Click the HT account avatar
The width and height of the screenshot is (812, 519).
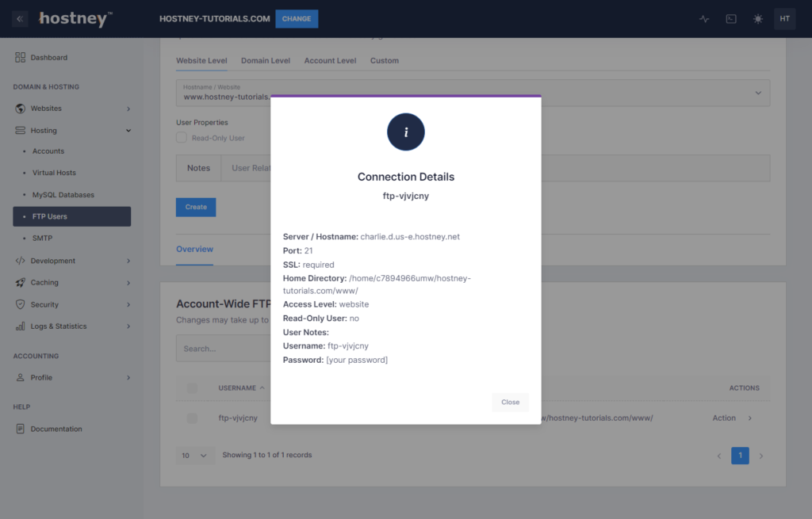pyautogui.click(x=784, y=18)
